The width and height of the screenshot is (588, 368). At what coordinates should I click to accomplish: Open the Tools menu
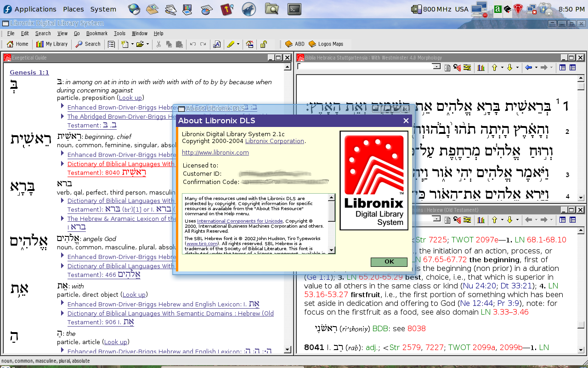coord(119,34)
